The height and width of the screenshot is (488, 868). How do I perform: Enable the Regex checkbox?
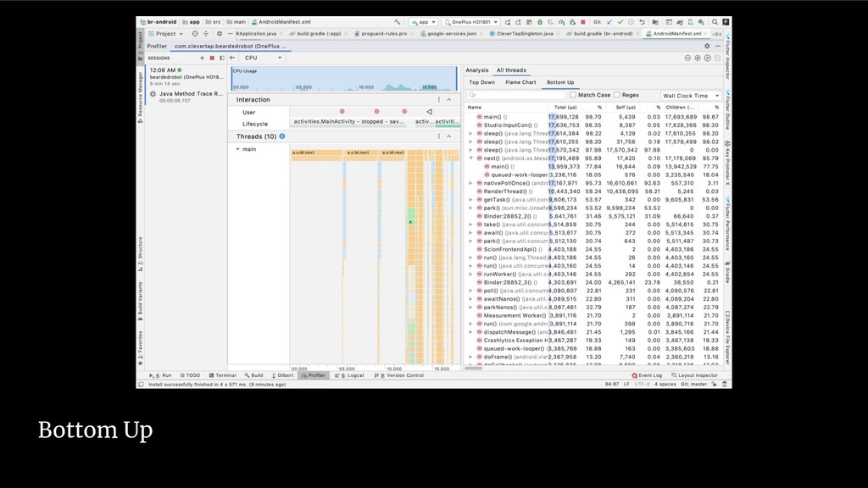pyautogui.click(x=617, y=95)
